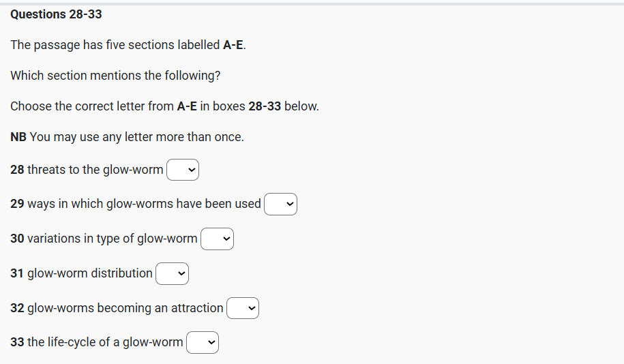Click 'the life-cycle of a glow-worm' text
The image size is (624, 364).
pyautogui.click(x=105, y=342)
